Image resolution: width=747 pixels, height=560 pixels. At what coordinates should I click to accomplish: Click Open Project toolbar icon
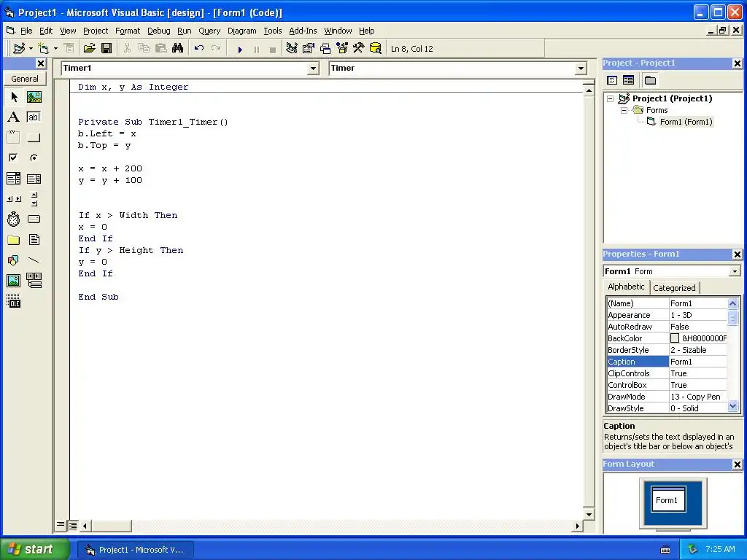pyautogui.click(x=90, y=48)
